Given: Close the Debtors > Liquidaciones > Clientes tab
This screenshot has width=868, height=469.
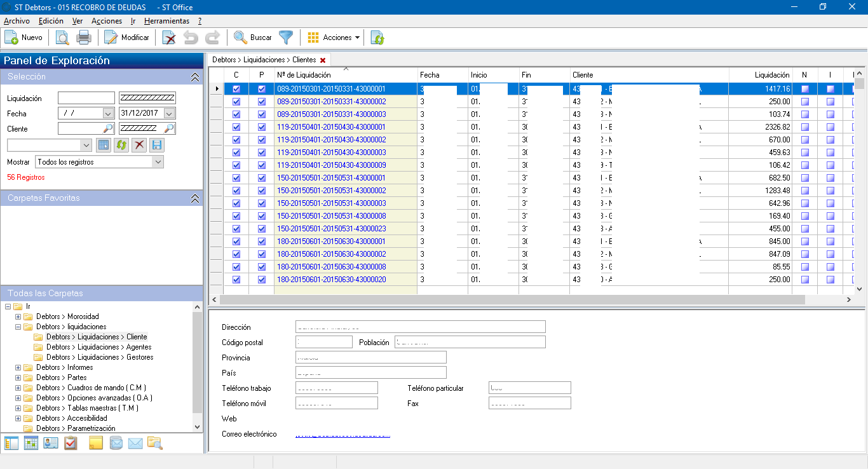Looking at the screenshot, I should click(x=323, y=60).
